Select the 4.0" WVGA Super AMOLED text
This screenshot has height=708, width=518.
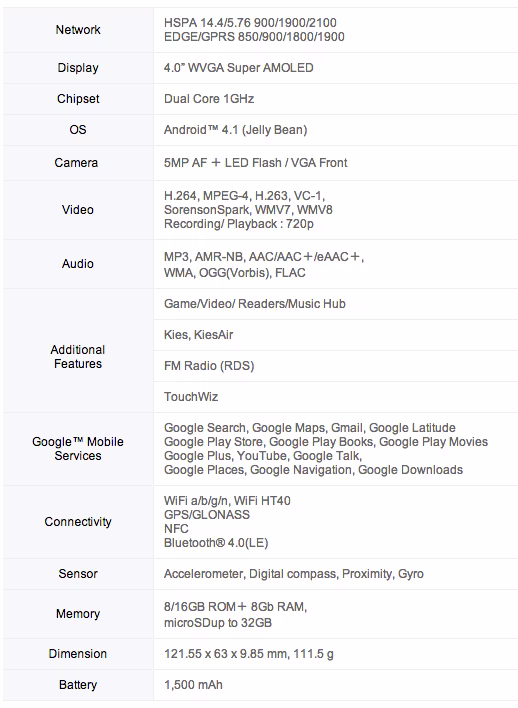click(x=238, y=68)
